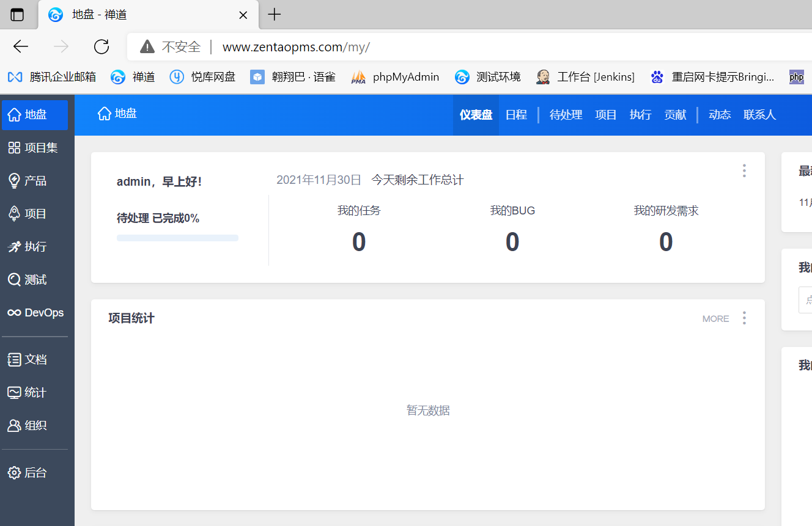Image resolution: width=812 pixels, height=526 pixels.
Task: Click the 项目 rocket icon in sidebar
Action: pos(14,214)
